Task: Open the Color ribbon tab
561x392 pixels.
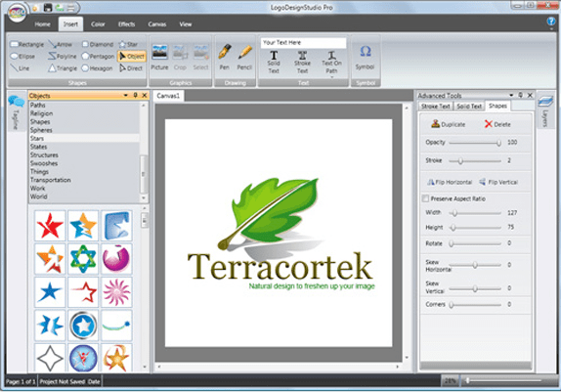Action: (x=98, y=24)
